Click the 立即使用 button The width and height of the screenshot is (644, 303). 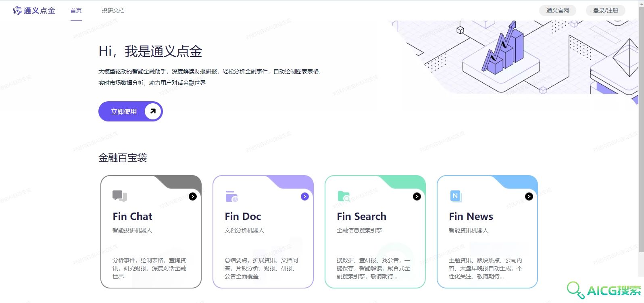coord(131,111)
